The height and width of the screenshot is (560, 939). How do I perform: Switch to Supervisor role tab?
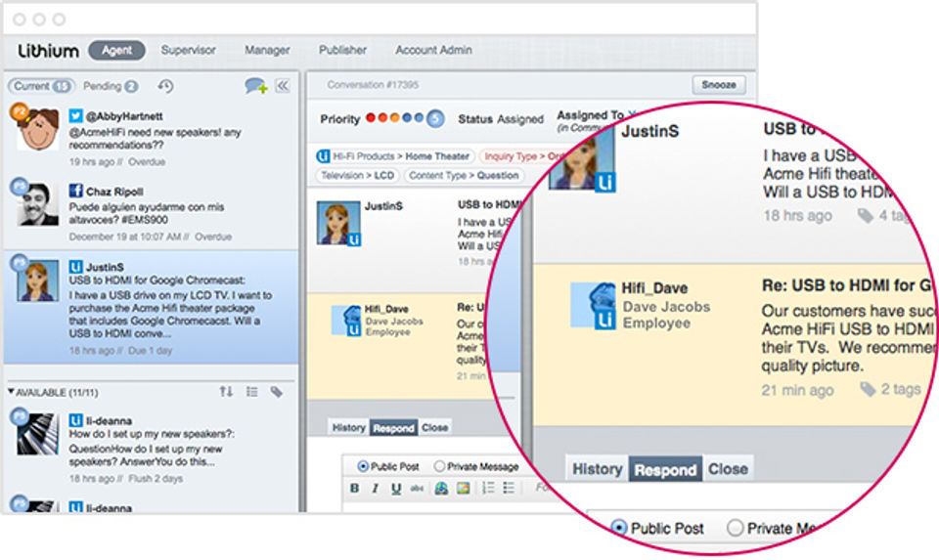click(188, 50)
